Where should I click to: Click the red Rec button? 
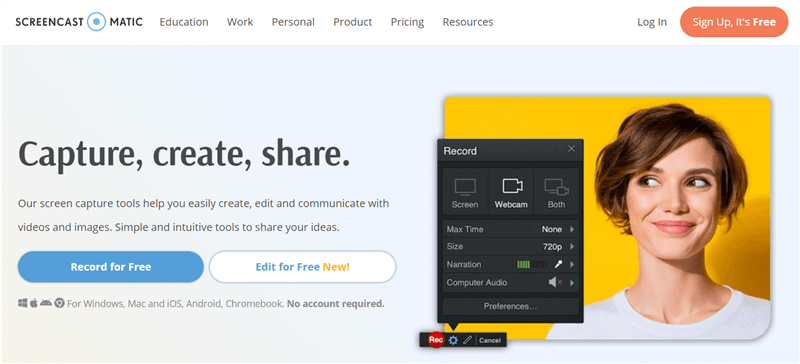436,339
